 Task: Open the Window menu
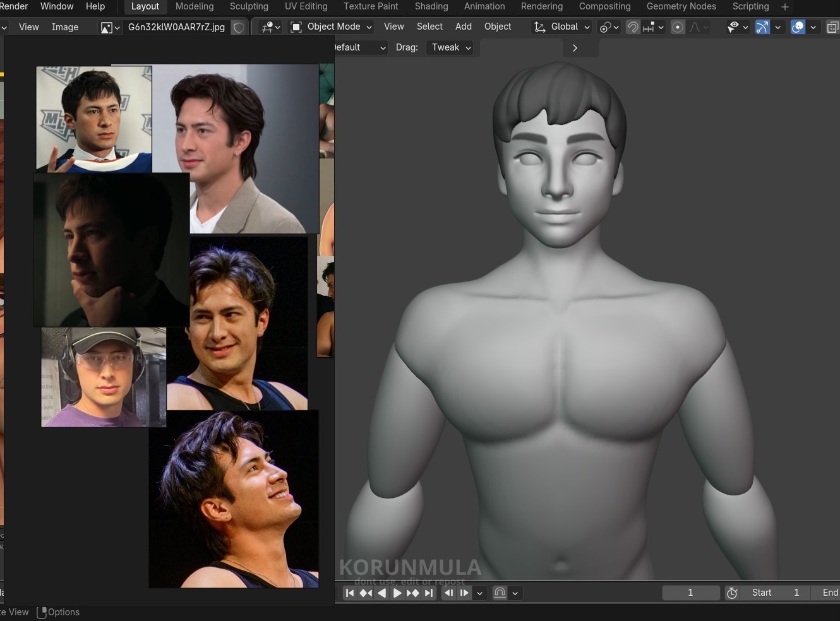(57, 6)
